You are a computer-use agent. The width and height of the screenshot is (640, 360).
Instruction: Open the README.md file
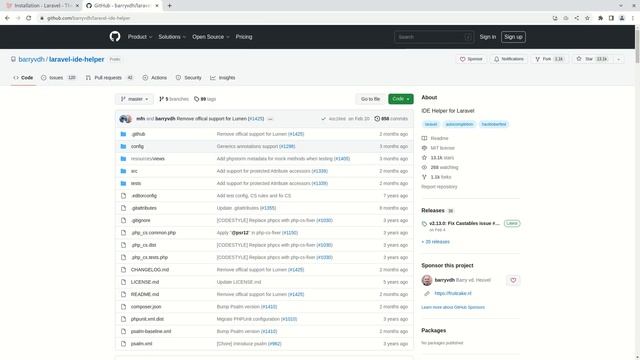click(x=145, y=294)
